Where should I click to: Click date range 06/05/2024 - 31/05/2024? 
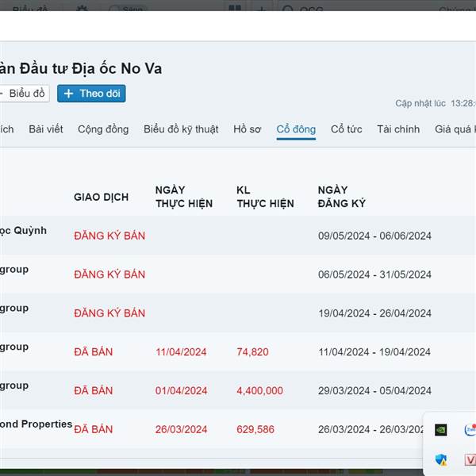(x=374, y=274)
